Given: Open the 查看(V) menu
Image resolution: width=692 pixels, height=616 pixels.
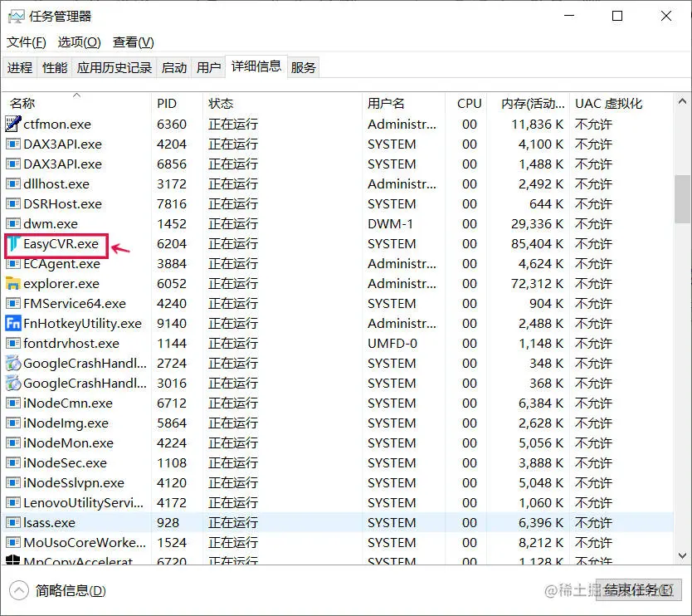Looking at the screenshot, I should point(134,42).
